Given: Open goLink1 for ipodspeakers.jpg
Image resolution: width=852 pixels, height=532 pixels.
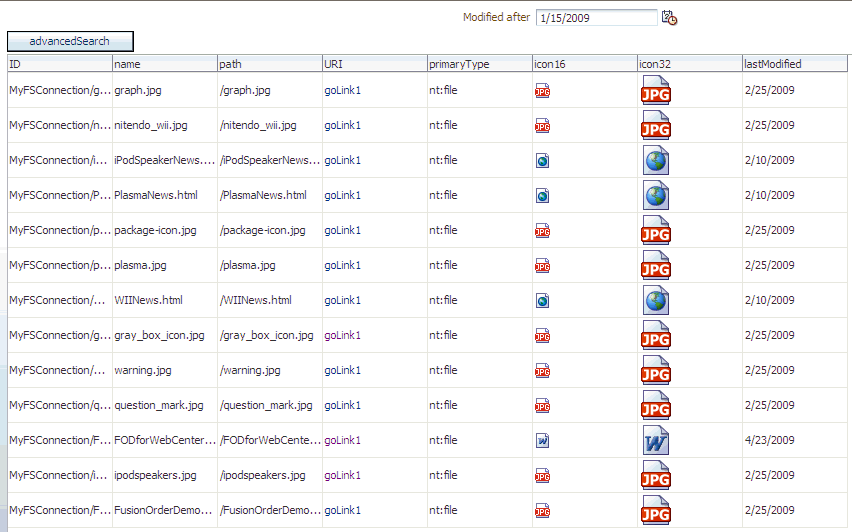Looking at the screenshot, I should point(342,475).
